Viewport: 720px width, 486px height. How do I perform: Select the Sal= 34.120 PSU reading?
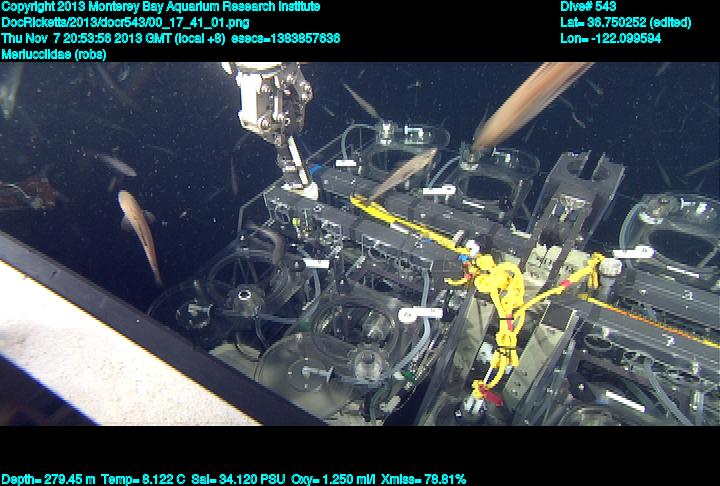238,480
